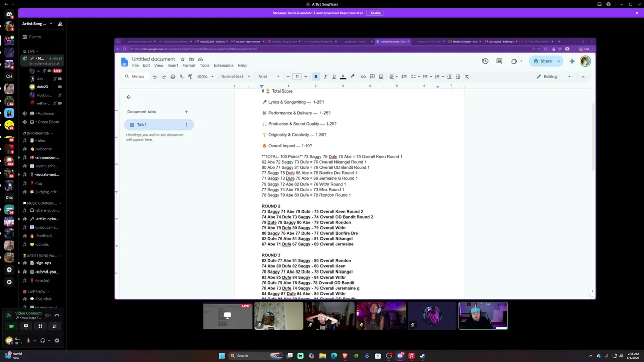Search menus field in Docs
This screenshot has height=362, width=644.
tap(135, 77)
